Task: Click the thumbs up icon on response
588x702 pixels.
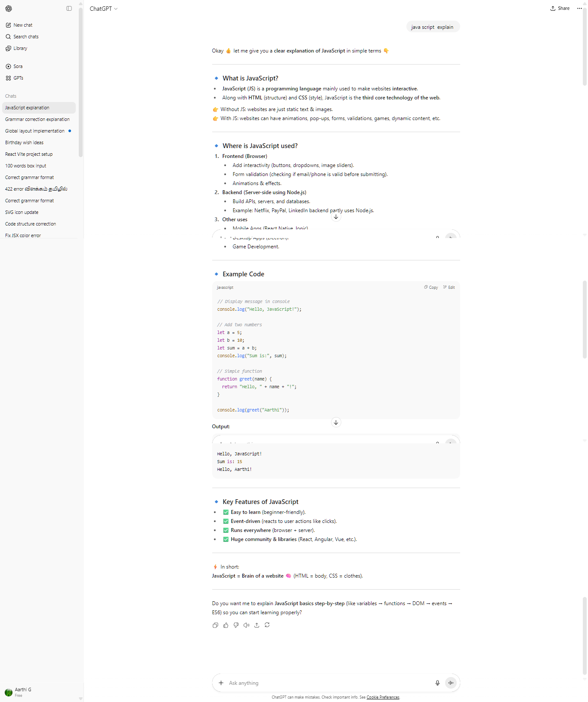Action: click(226, 625)
